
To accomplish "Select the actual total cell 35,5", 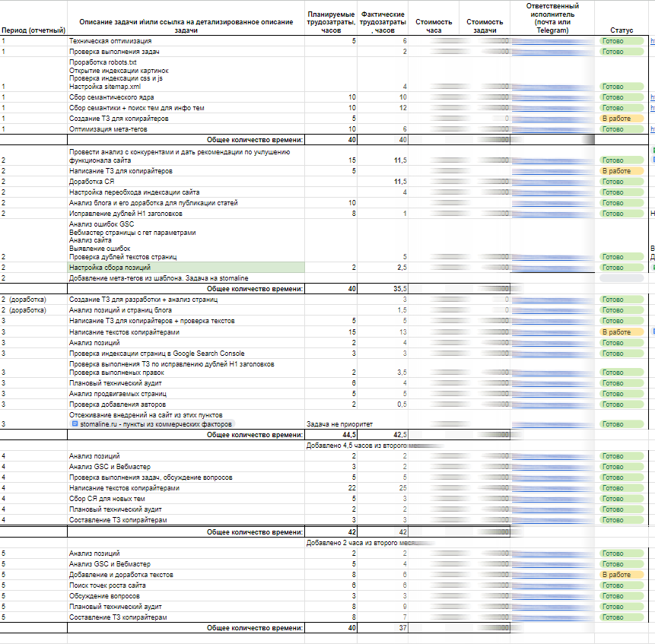I will [x=383, y=289].
